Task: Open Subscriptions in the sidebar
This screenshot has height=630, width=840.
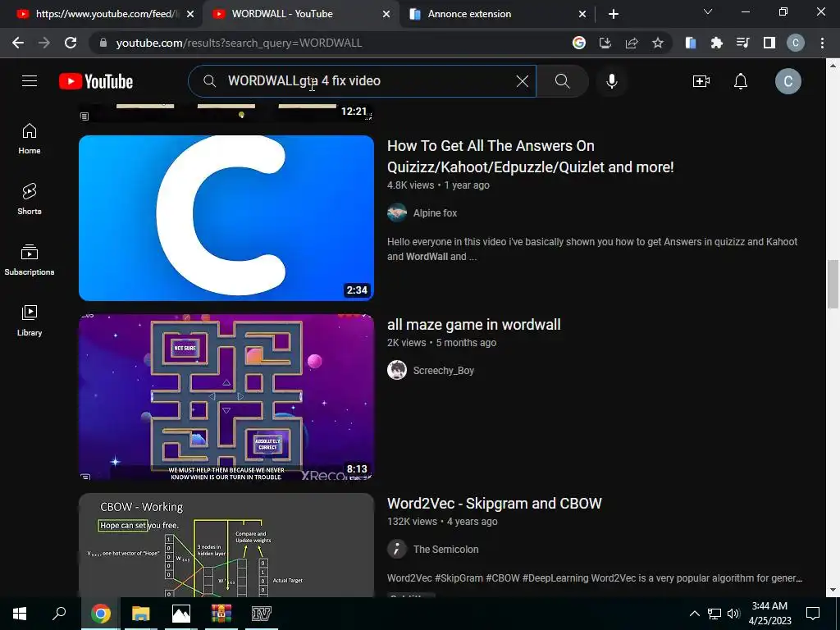Action: point(30,260)
